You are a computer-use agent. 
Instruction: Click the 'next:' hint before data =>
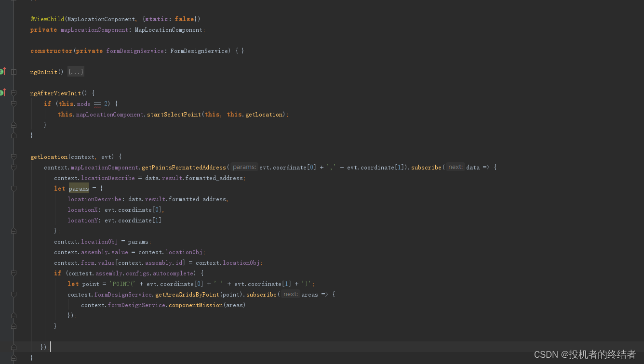455,167
